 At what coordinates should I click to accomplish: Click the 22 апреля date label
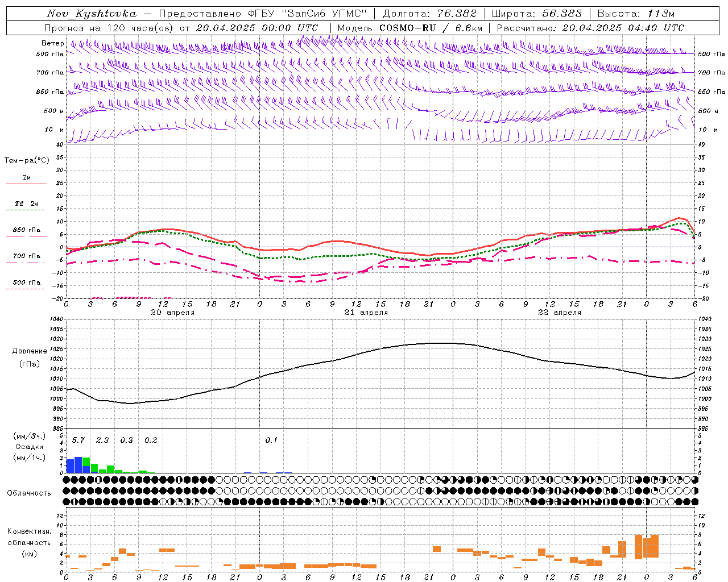point(559,313)
